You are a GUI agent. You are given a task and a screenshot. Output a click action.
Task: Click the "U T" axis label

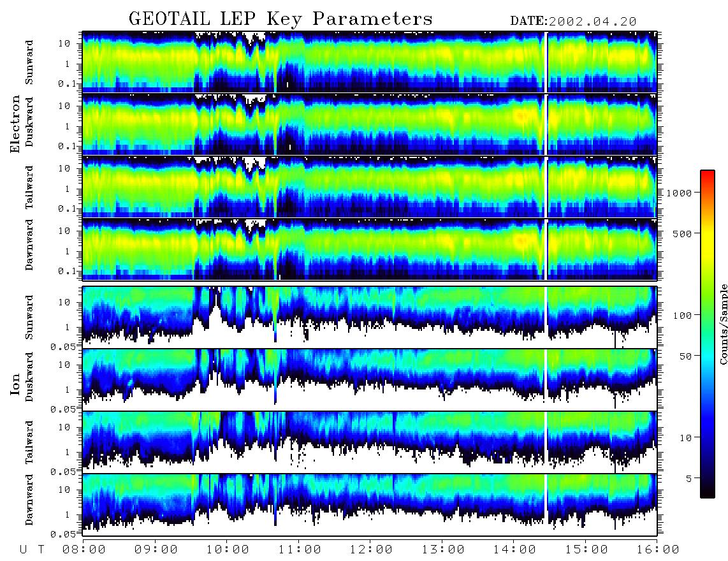[x=32, y=550]
